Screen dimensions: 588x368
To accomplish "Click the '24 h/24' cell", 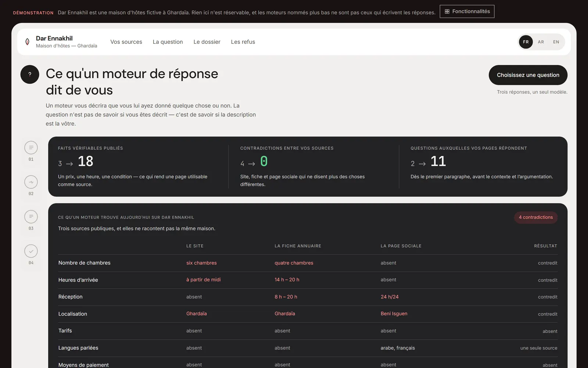I will coord(390,297).
